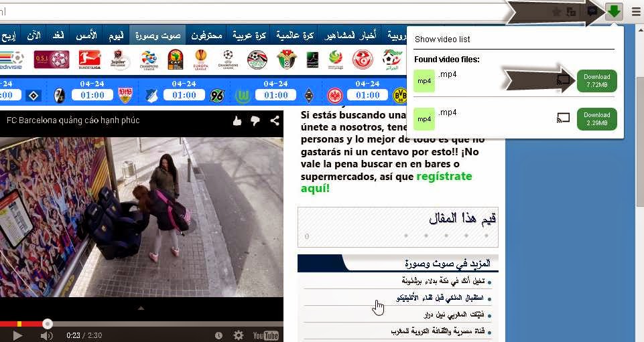
Task: Click the regístrate aquí green link
Action: pyautogui.click(x=386, y=182)
